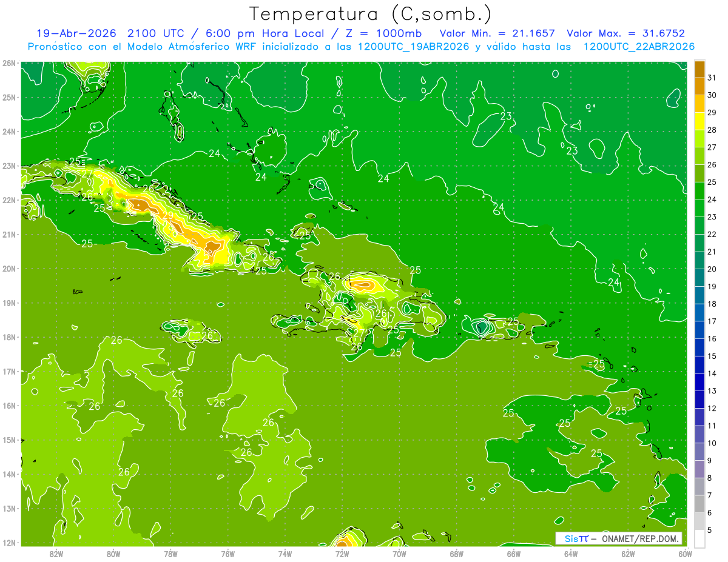This screenshot has width=728, height=562.
Task: Click the 1200UTC_22ABR2026 valid-until text
Action: point(639,46)
